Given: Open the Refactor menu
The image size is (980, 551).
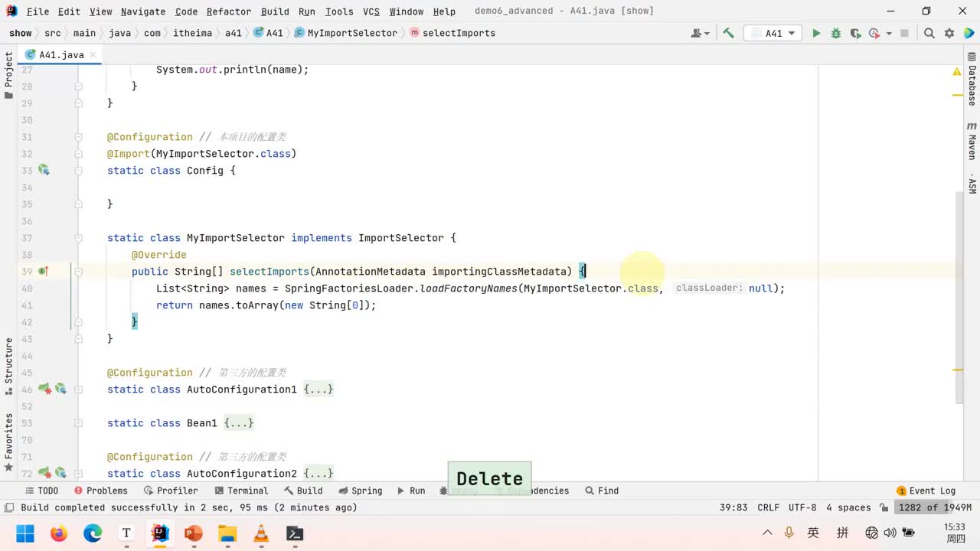Looking at the screenshot, I should 228,11.
